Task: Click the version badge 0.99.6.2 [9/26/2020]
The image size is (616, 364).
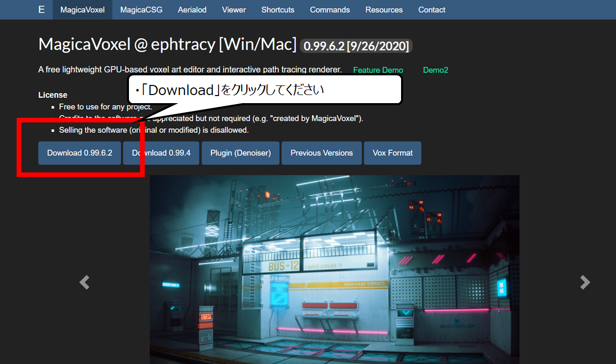Action: 357,46
